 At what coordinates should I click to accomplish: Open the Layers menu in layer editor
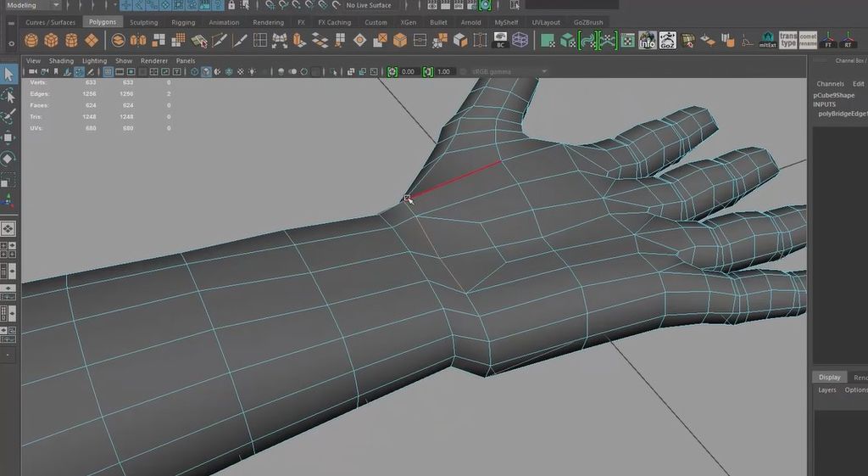(x=827, y=390)
